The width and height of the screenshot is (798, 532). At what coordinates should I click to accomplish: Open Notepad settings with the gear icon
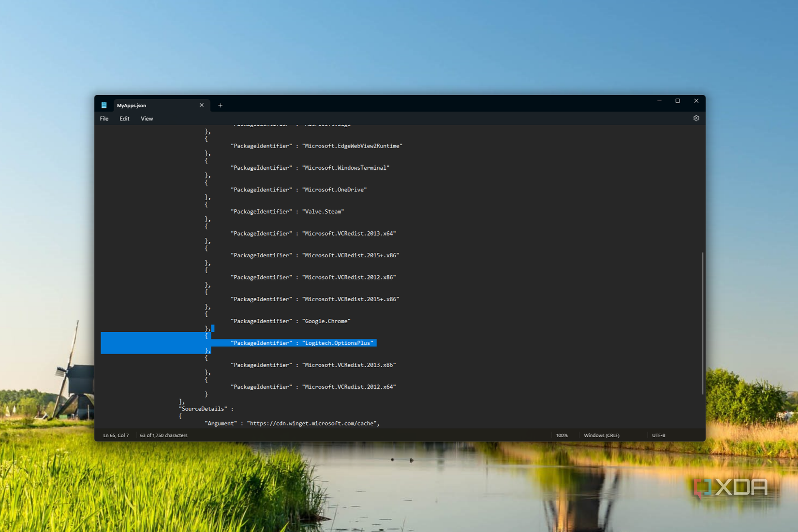696,118
